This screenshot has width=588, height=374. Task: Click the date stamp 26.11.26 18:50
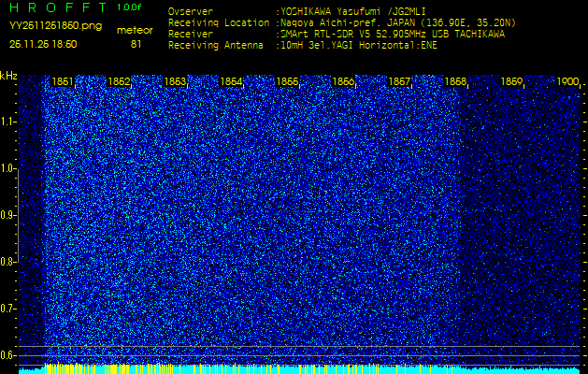pos(43,44)
